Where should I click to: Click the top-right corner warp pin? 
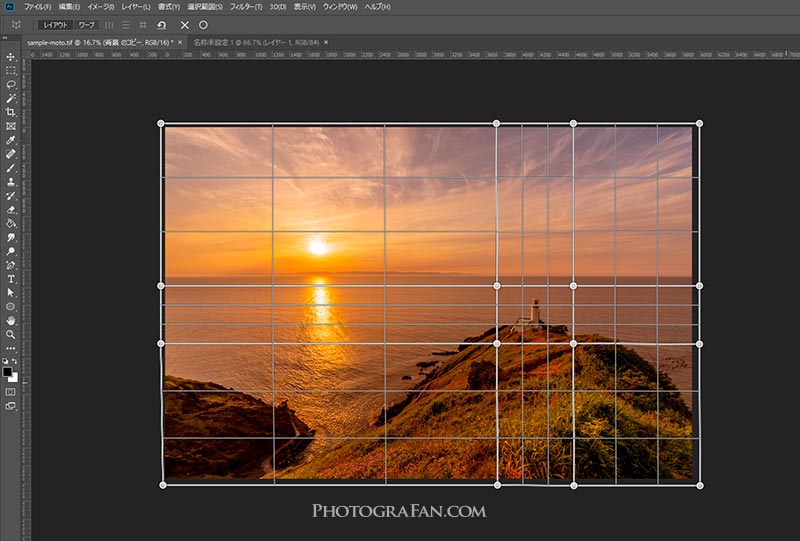tap(699, 124)
